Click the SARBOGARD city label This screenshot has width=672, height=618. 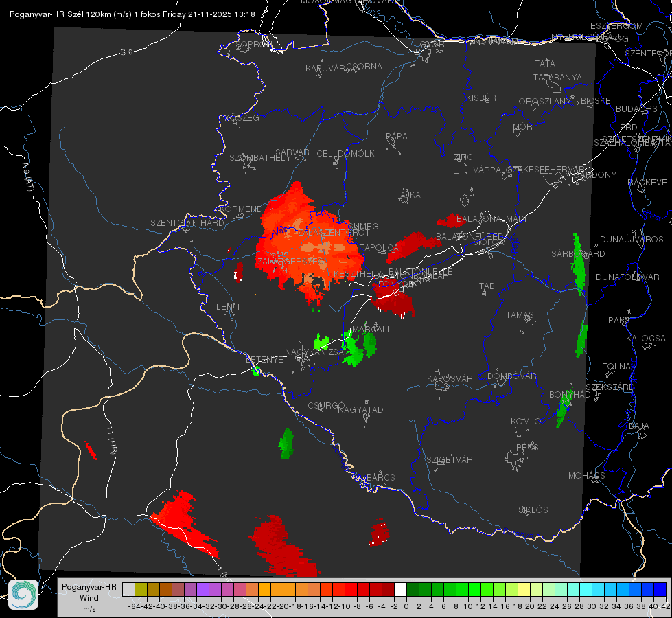point(578,254)
